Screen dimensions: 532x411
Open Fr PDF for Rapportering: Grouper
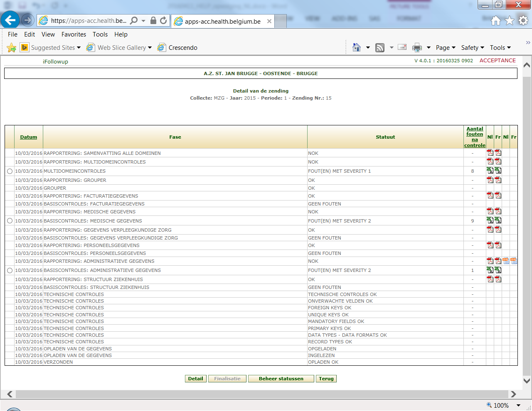point(498,180)
